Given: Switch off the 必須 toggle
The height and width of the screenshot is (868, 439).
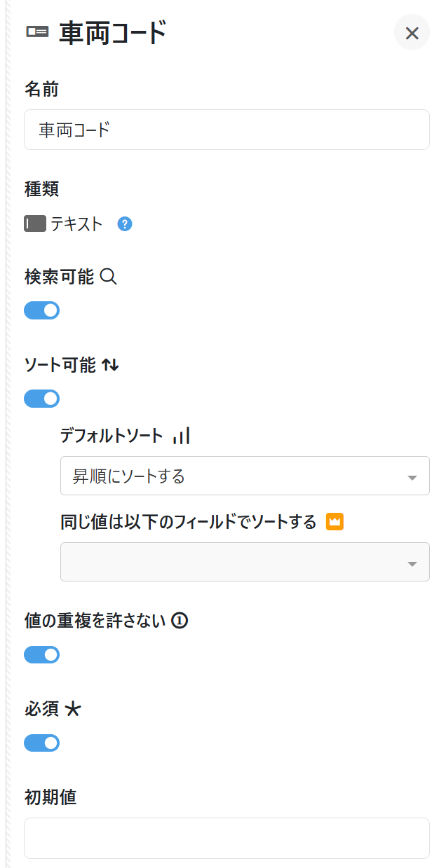Looking at the screenshot, I should pos(42,743).
